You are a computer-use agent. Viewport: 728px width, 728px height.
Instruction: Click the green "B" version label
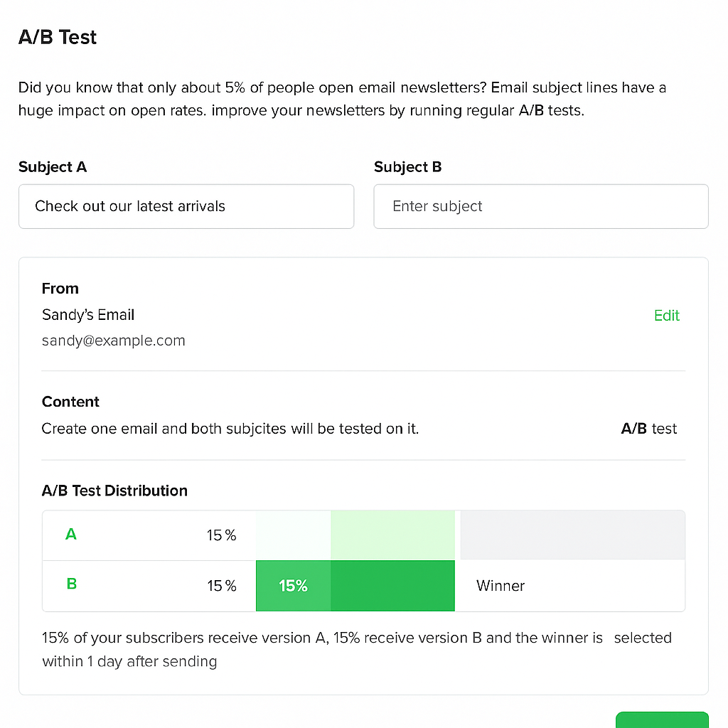pos(70,585)
